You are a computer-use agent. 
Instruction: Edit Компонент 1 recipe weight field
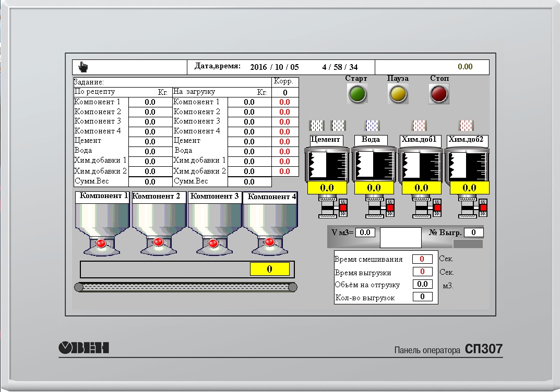(x=150, y=103)
